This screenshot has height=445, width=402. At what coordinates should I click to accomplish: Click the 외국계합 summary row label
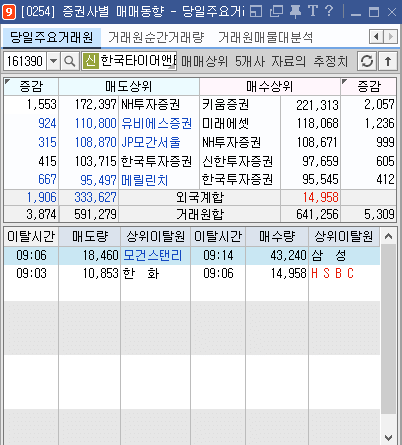[200, 197]
